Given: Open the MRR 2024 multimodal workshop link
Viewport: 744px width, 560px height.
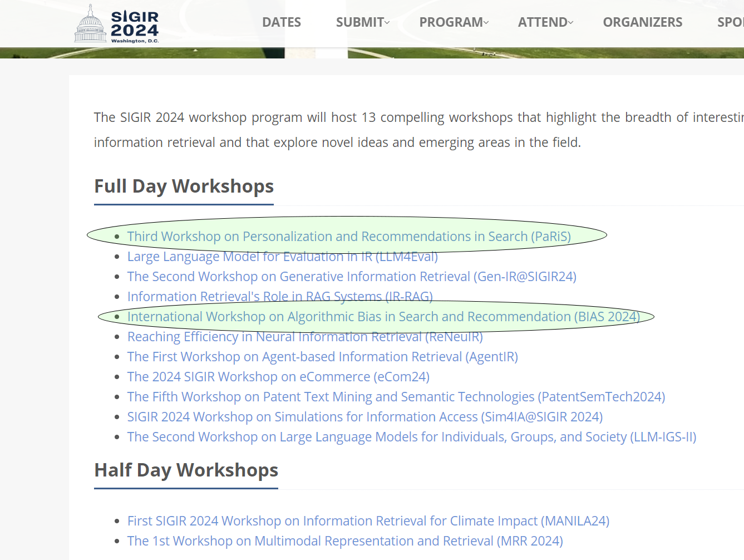Looking at the screenshot, I should point(345,541).
